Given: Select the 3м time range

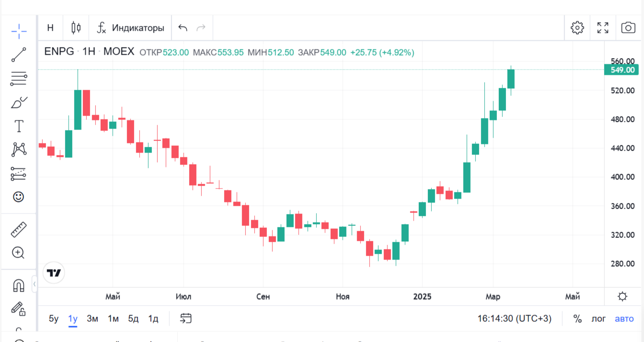Looking at the screenshot, I should 92,318.
